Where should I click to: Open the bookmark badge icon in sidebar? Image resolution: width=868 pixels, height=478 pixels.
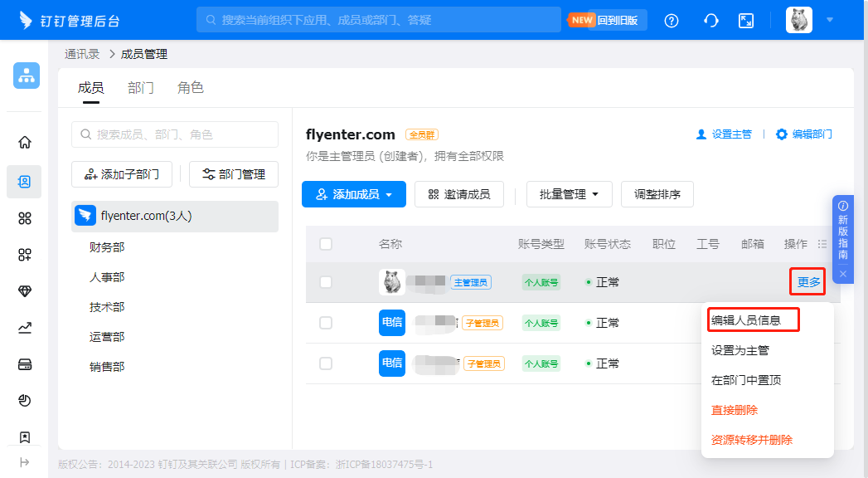25,437
